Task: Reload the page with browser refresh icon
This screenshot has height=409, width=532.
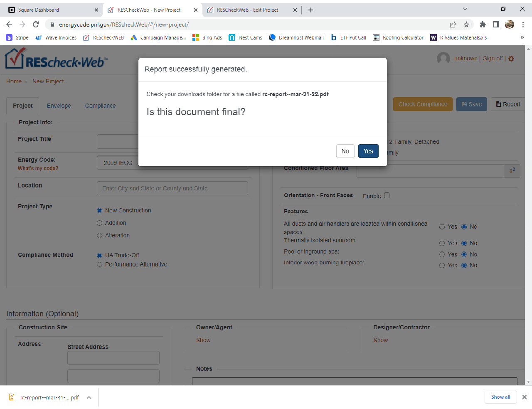Action: (x=36, y=25)
